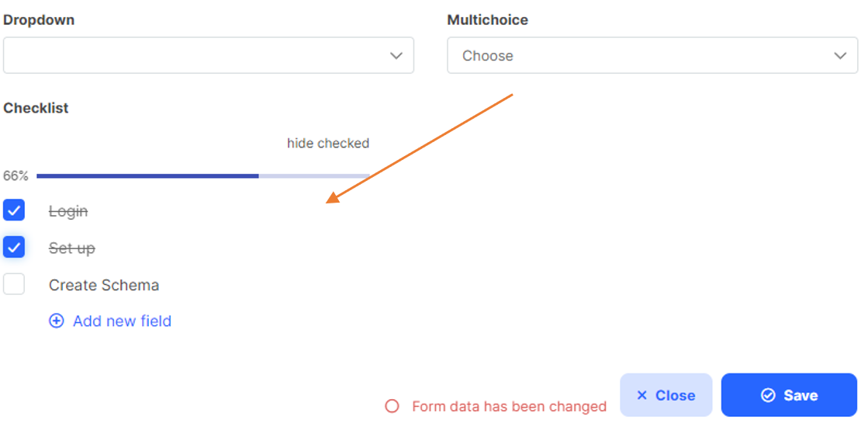
Task: Uncheck the Login checklist item
Action: [14, 210]
